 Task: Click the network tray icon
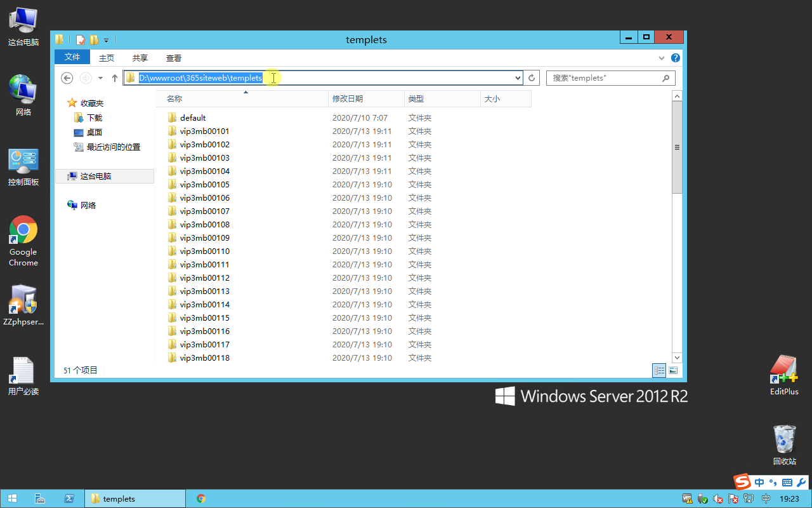point(749,499)
